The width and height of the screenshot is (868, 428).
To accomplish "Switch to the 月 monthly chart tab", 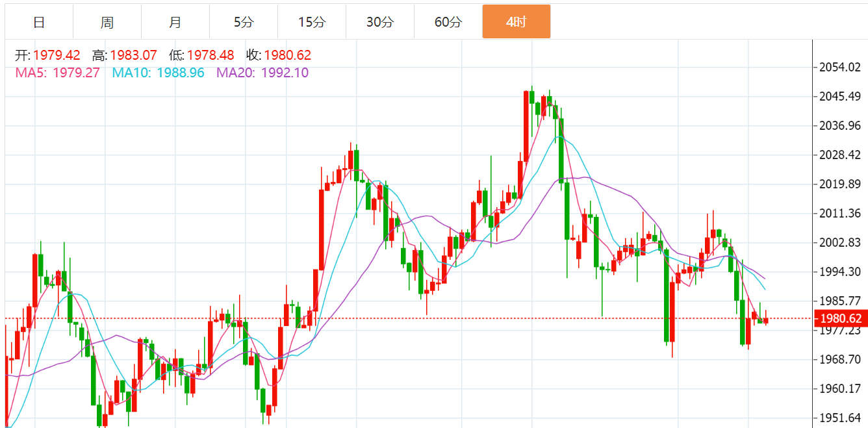I will click(175, 21).
